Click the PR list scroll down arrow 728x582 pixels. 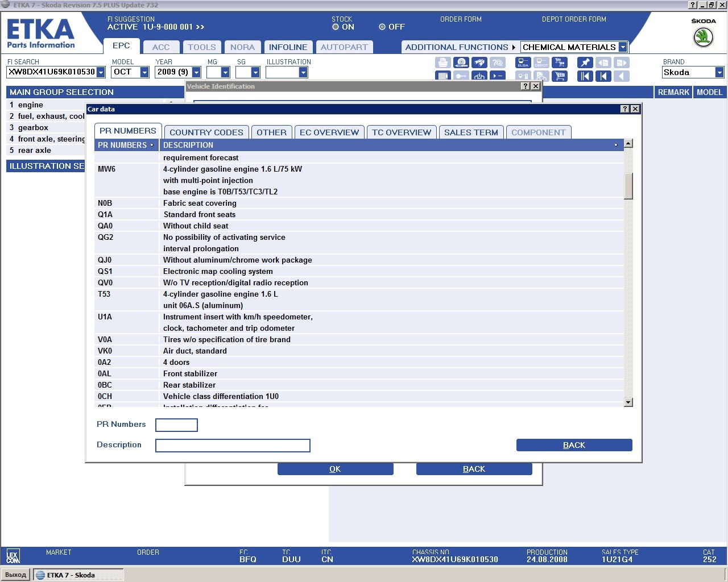click(x=628, y=402)
